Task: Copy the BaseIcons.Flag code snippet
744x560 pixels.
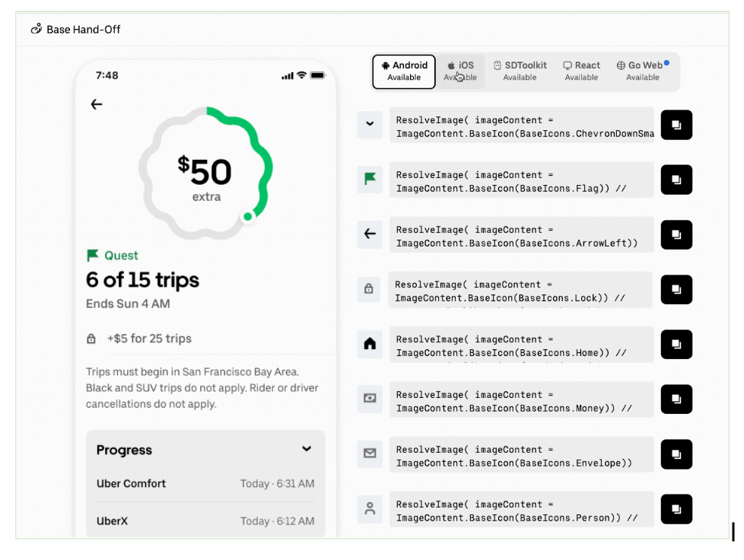Action: (x=676, y=180)
